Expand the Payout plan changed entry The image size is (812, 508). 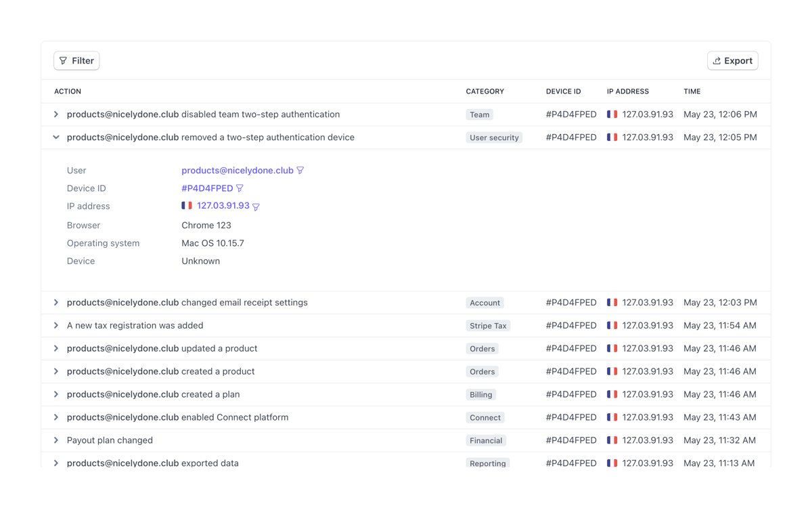pos(55,440)
